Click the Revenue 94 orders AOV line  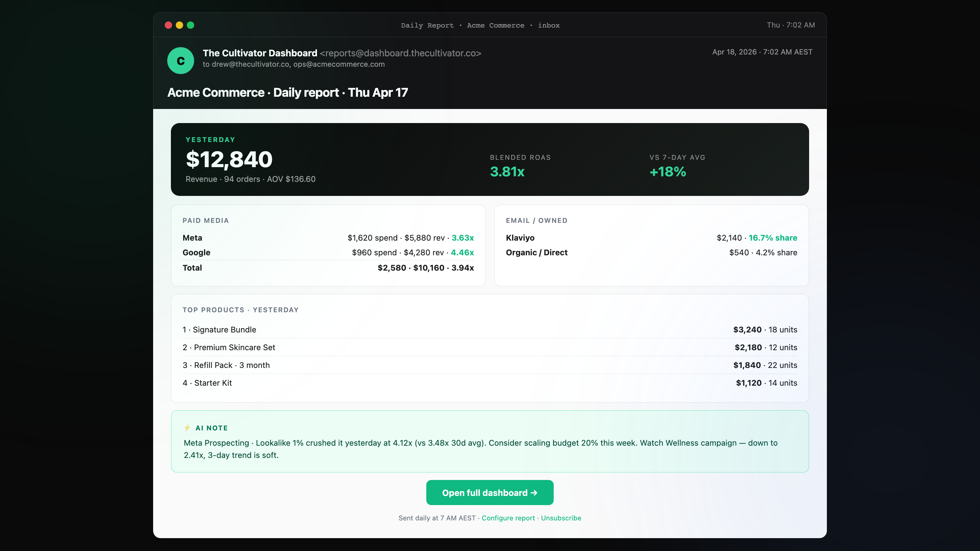[x=250, y=179]
